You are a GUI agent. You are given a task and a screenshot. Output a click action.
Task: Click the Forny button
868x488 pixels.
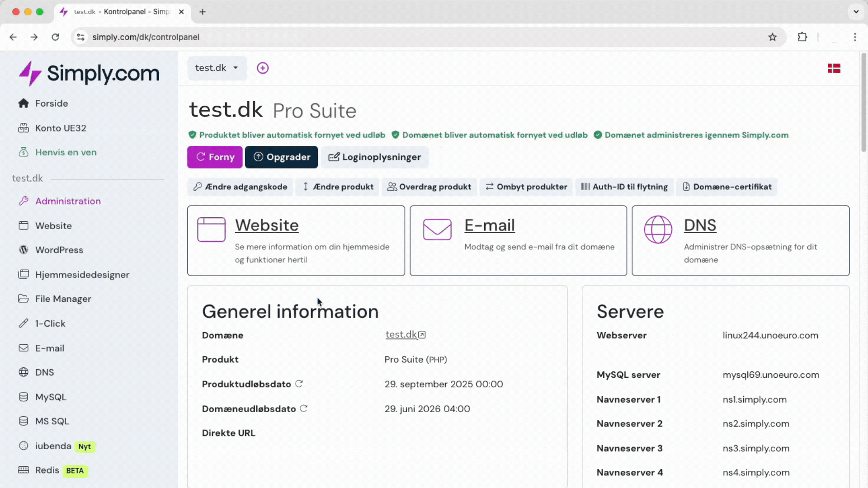click(215, 157)
